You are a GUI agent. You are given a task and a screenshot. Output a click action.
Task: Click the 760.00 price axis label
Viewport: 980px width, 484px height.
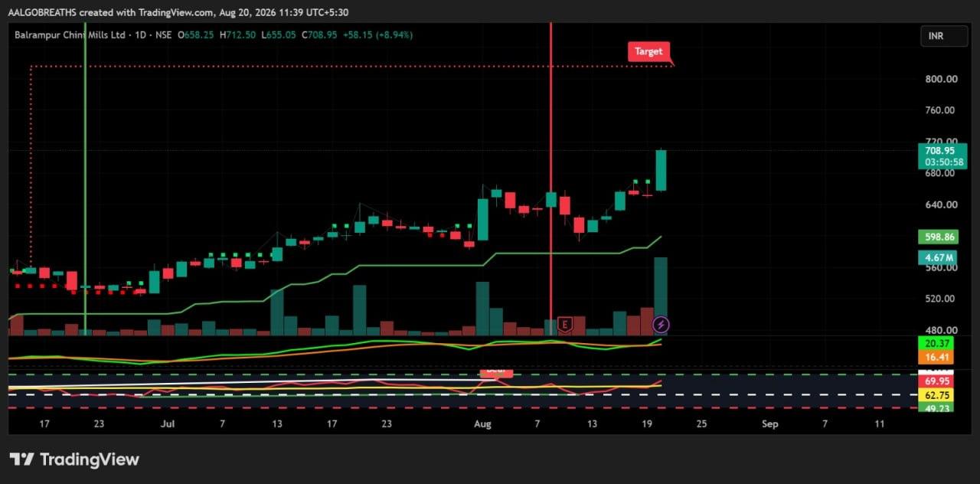941,110
